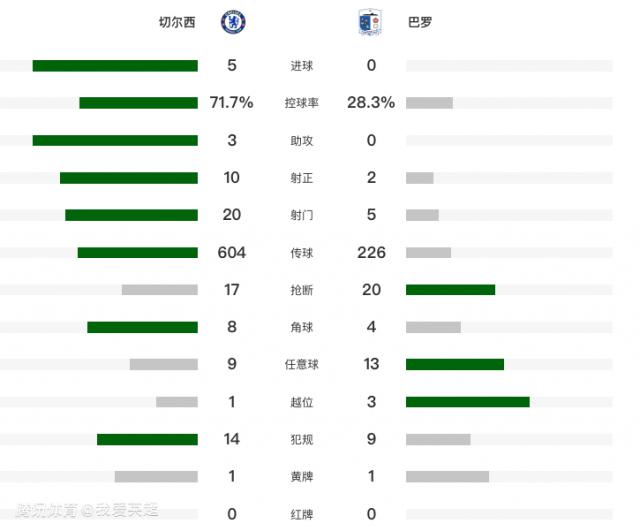The image size is (640, 531).
Task: Click Chelsea's 71.7% possession value
Action: pos(232,103)
